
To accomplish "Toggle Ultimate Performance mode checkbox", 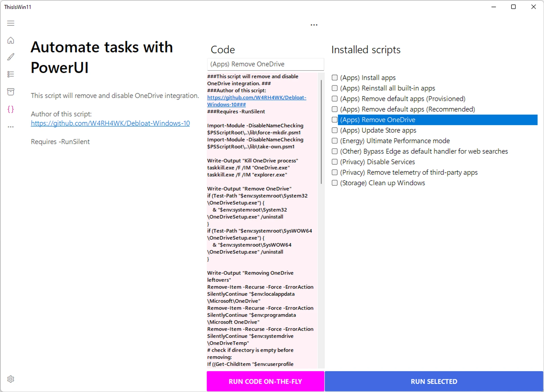I will [x=335, y=141].
